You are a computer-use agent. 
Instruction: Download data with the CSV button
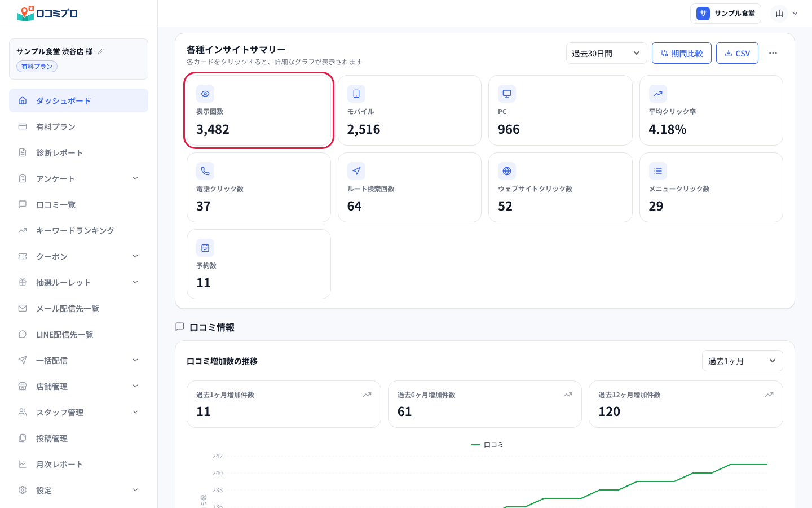(737, 53)
